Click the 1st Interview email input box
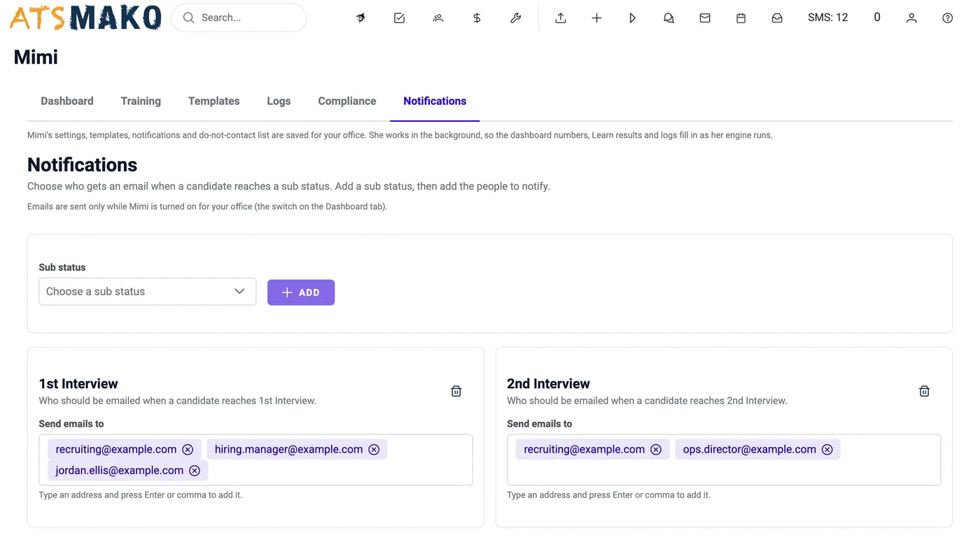The height and width of the screenshot is (538, 980). tap(255, 460)
